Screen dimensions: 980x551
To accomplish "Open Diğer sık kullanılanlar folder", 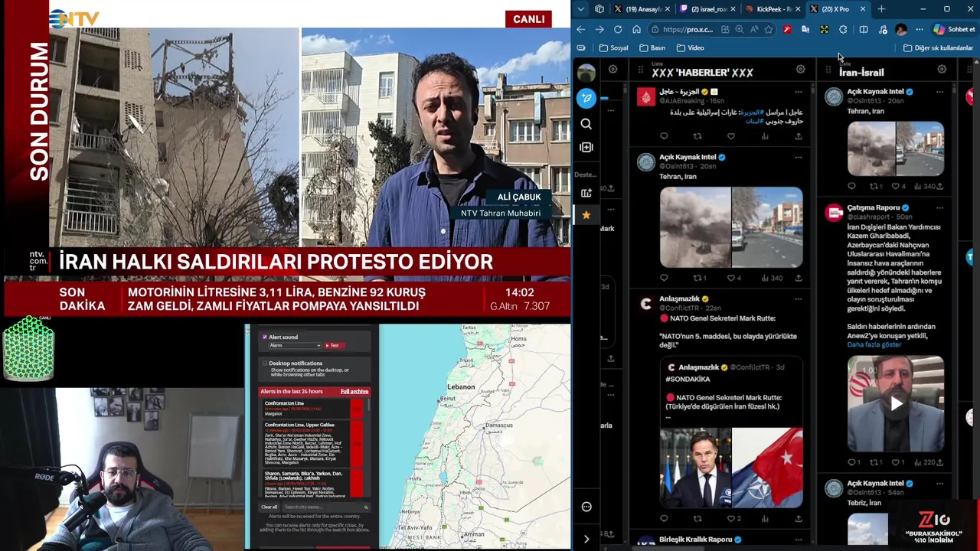I will [938, 47].
